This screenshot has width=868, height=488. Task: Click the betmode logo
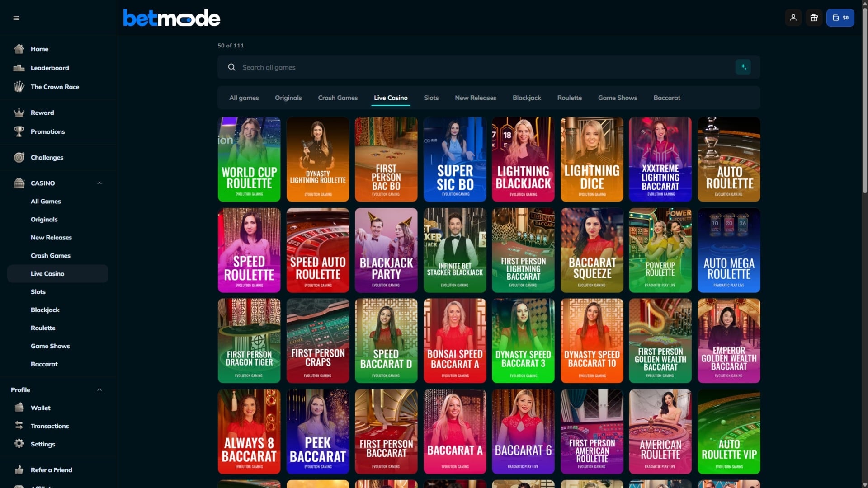pos(172,18)
